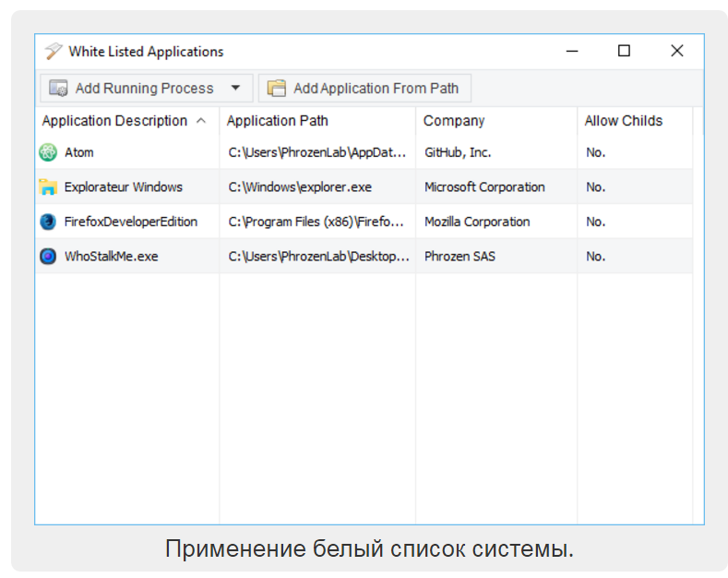Click the C:\Users\PhrozenLab\AppDat... path cell
The image size is (728, 578).
(x=317, y=152)
